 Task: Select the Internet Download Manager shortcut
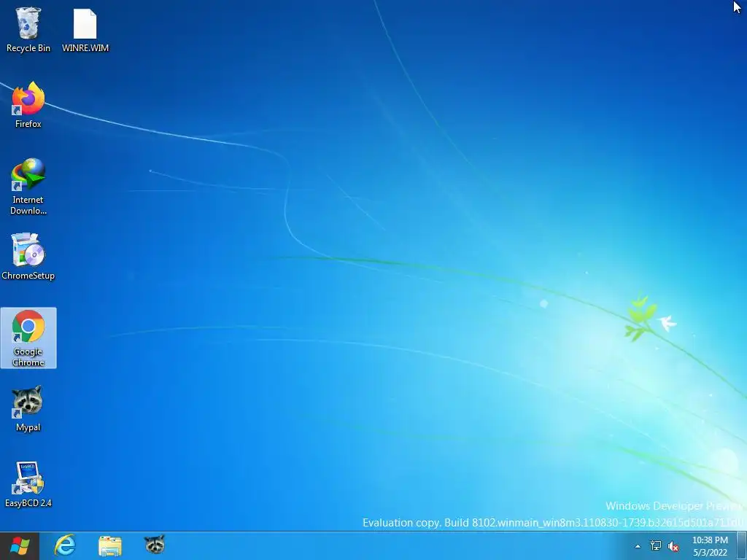pos(28,187)
